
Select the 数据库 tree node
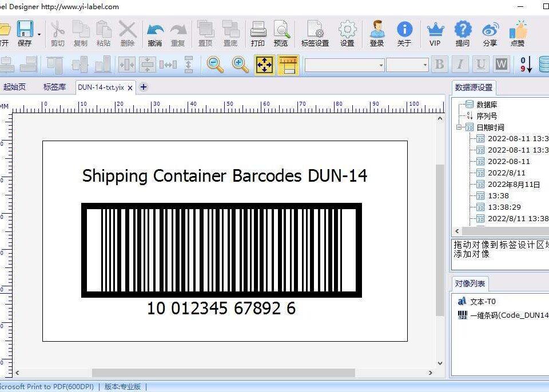coord(487,105)
